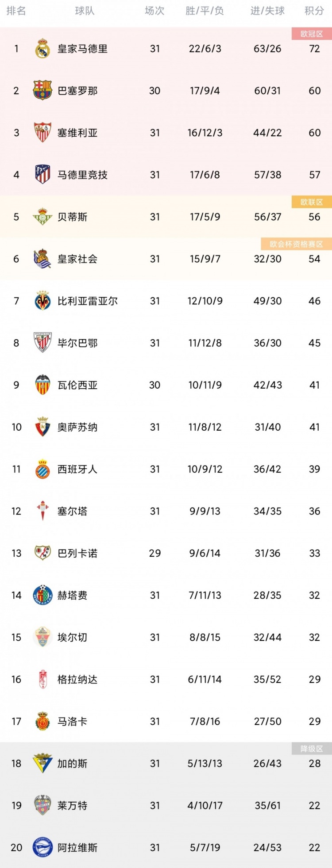Select the Sevilla team badge

(x=42, y=133)
